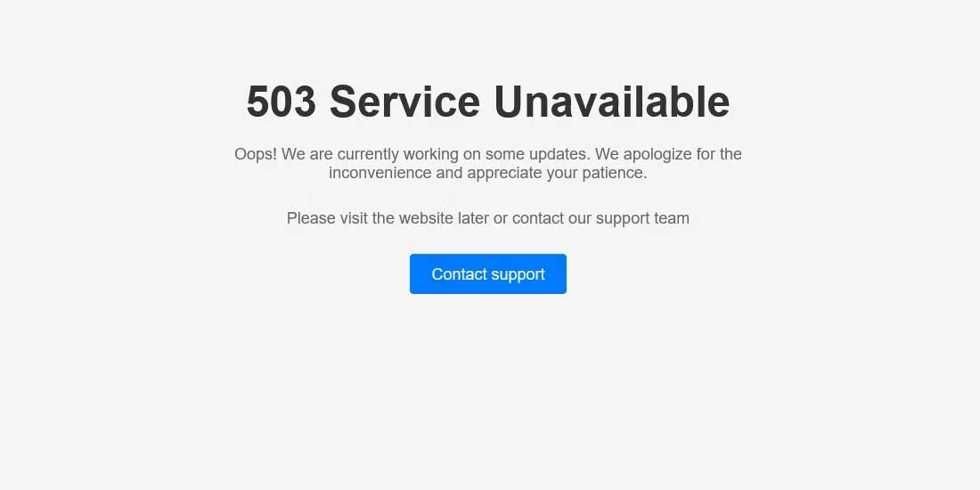This screenshot has height=490, width=980.
Task: Click the blue Contact support button
Action: click(x=488, y=274)
